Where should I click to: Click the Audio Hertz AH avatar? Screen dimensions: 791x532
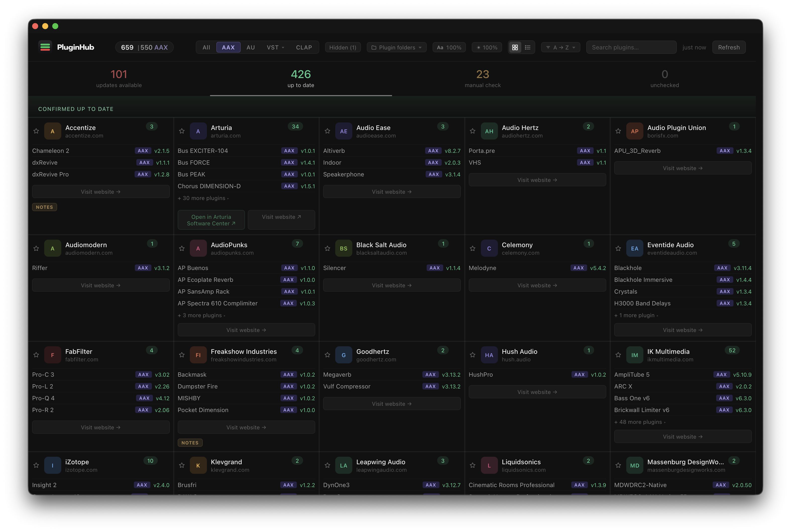pyautogui.click(x=489, y=131)
